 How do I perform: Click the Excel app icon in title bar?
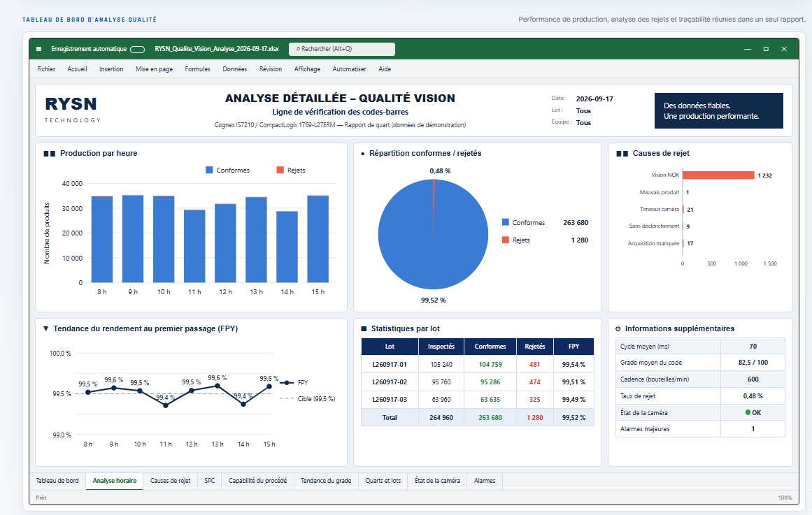pyautogui.click(x=39, y=49)
